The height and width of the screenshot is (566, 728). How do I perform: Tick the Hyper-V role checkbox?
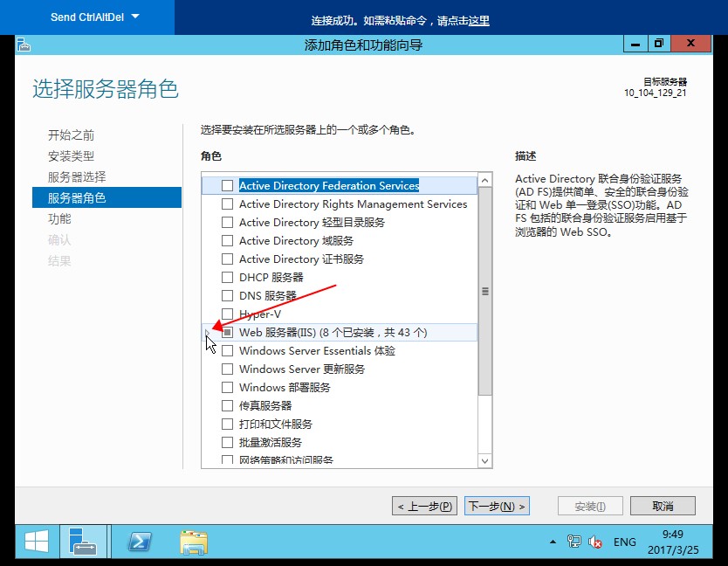tap(227, 314)
